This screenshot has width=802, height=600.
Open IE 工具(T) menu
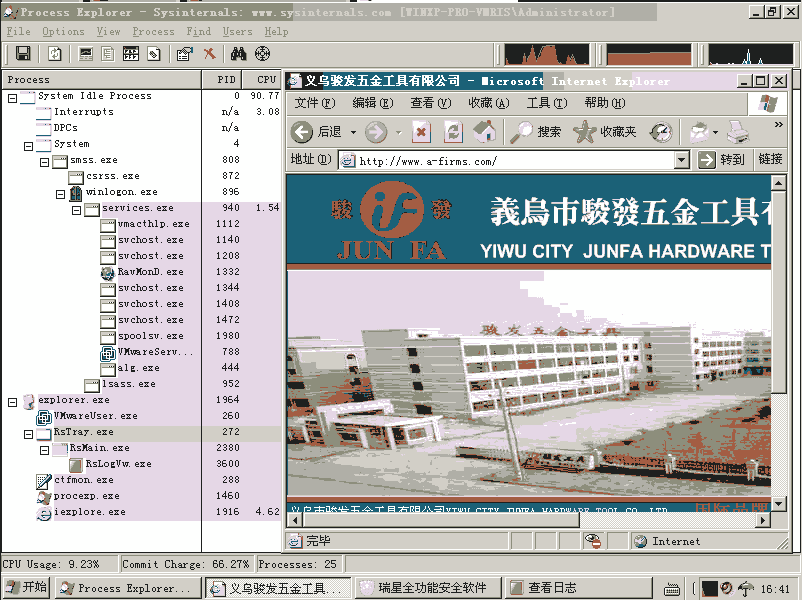(547, 103)
